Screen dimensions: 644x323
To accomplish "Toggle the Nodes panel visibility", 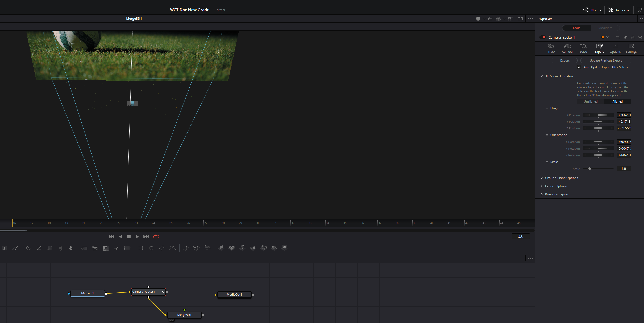I will pos(592,10).
